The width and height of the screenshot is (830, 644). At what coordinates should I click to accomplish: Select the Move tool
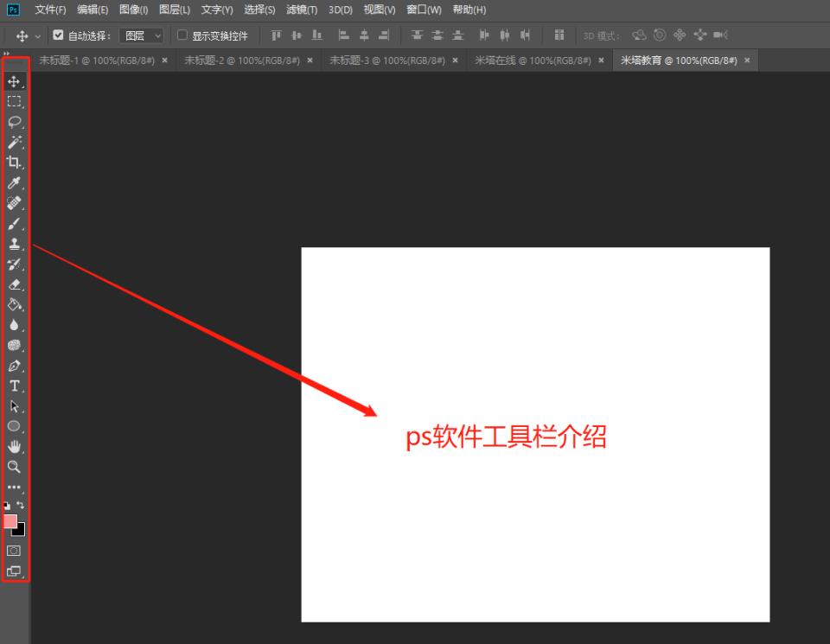pos(14,80)
